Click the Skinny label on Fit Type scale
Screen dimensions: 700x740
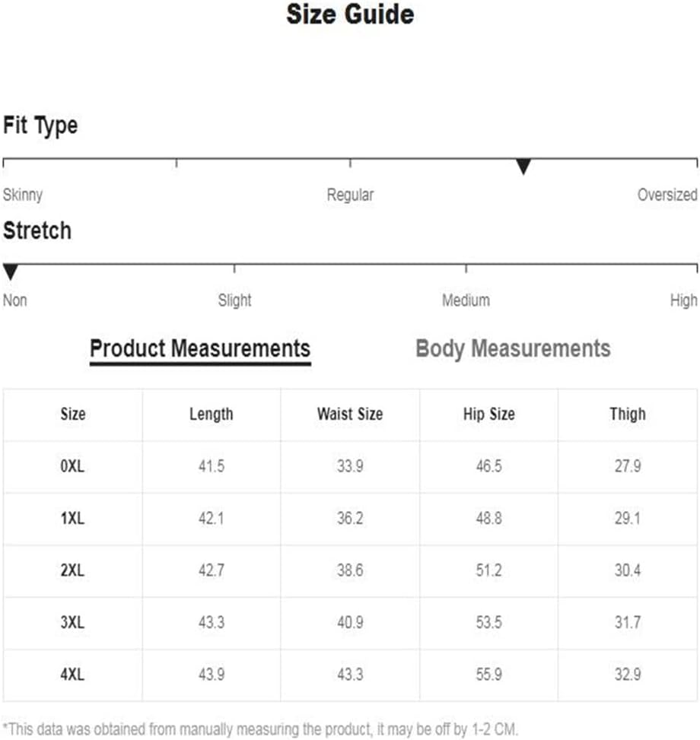tap(23, 195)
